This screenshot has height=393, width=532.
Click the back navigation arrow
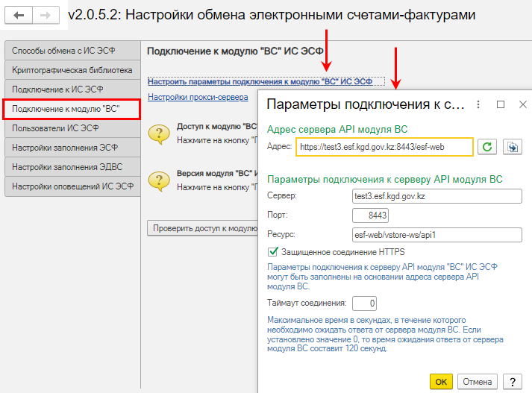pos(19,15)
